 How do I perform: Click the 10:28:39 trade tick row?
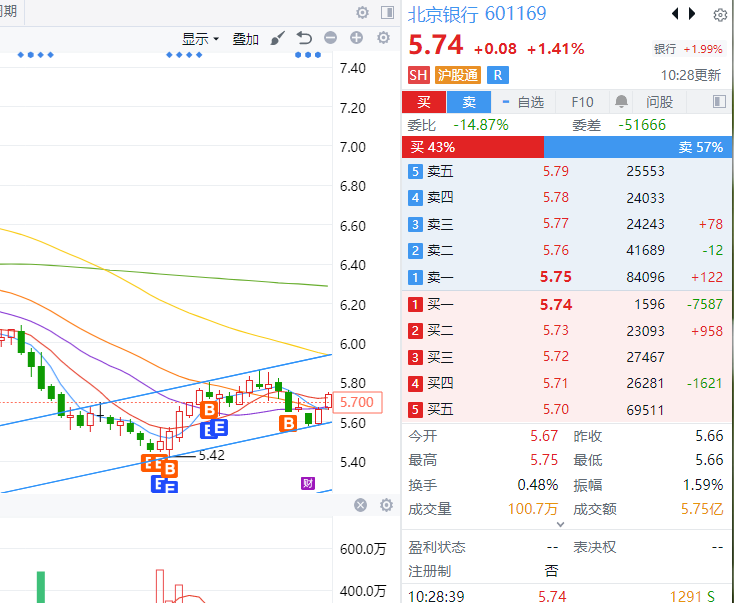566,595
